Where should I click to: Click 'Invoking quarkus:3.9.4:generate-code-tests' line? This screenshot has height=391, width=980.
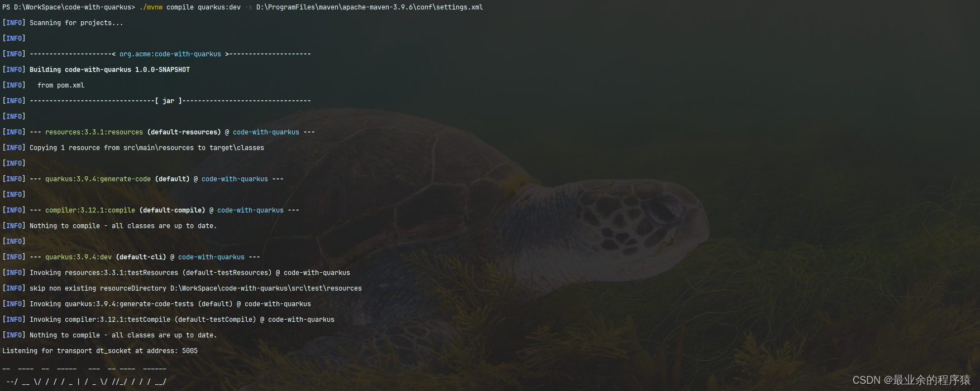tap(156, 304)
